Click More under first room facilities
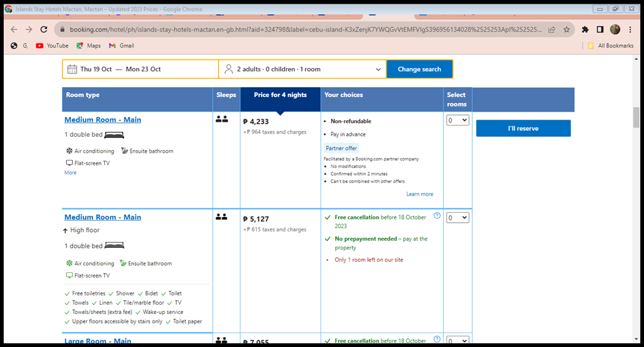The image size is (644, 347). click(x=70, y=173)
